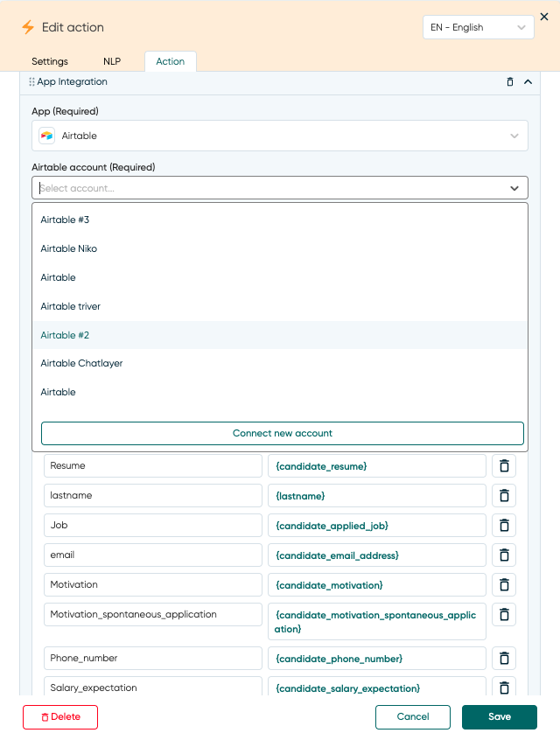Save the action changes
Image resolution: width=560 pixels, height=733 pixels.
[499, 717]
